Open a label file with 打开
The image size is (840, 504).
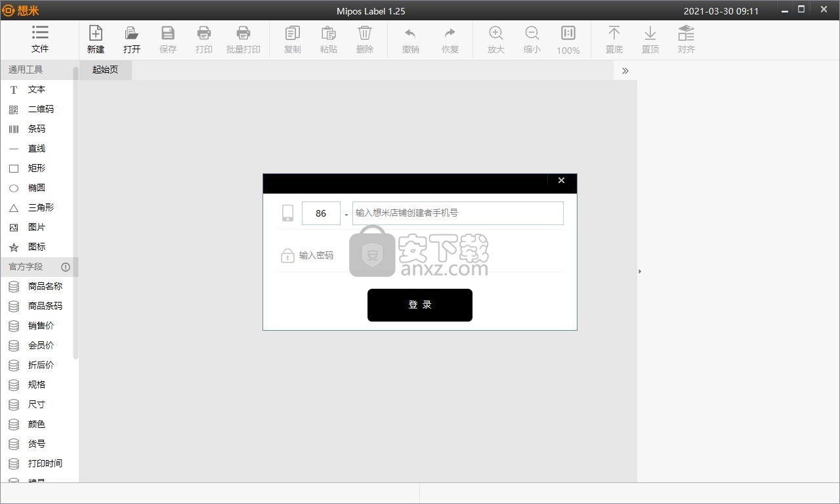click(x=132, y=39)
